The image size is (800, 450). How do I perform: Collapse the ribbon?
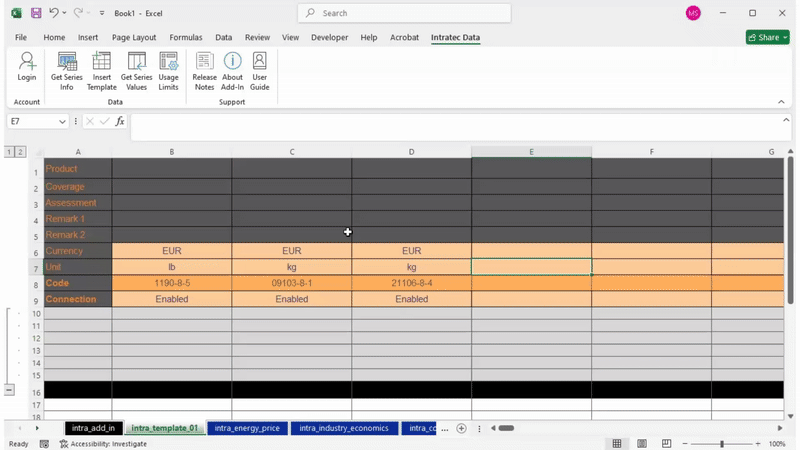pyautogui.click(x=781, y=102)
